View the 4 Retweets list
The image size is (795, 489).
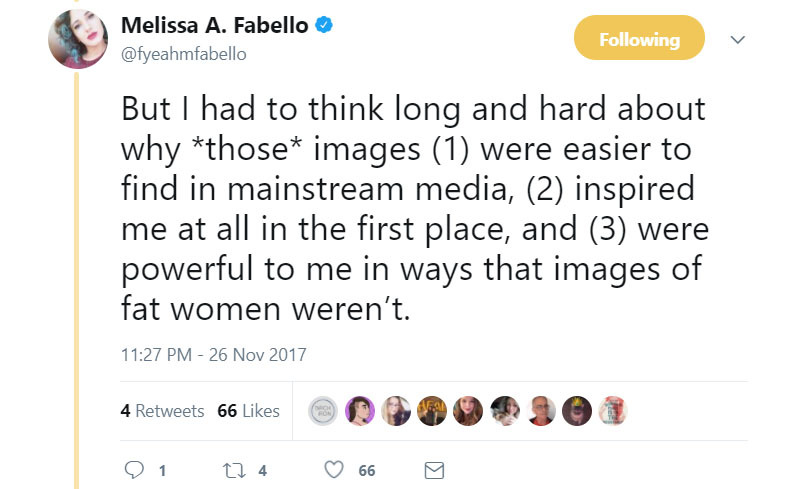coord(162,411)
